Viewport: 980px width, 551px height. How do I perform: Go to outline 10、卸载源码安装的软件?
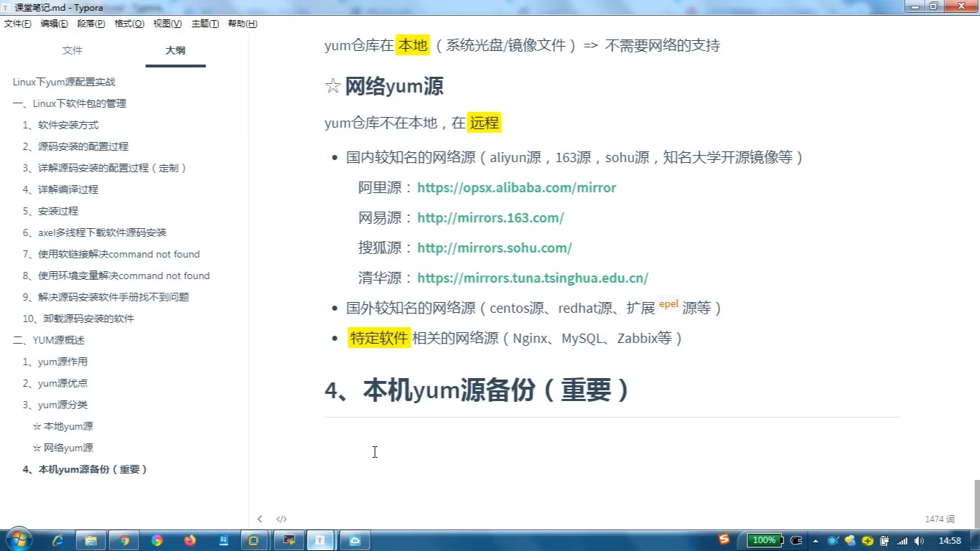78,319
